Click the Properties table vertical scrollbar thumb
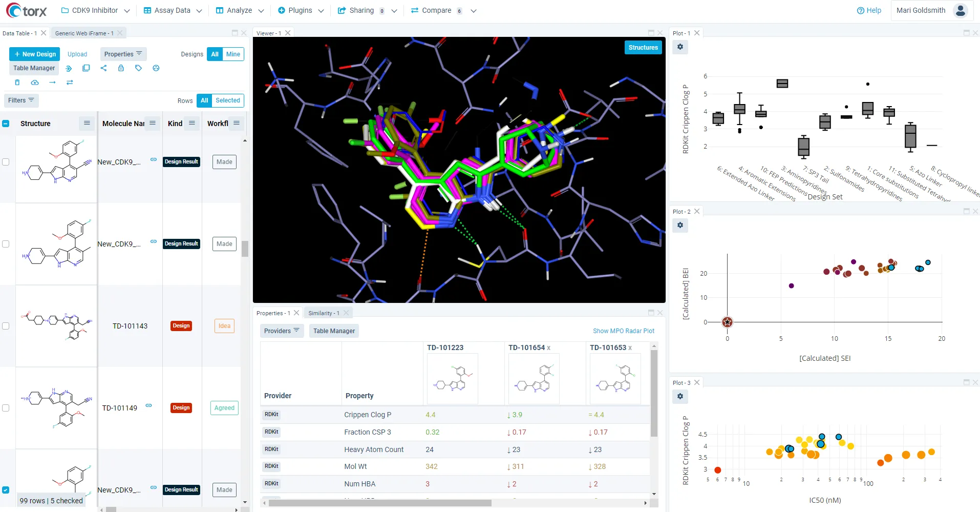The height and width of the screenshot is (512, 980). point(654,393)
